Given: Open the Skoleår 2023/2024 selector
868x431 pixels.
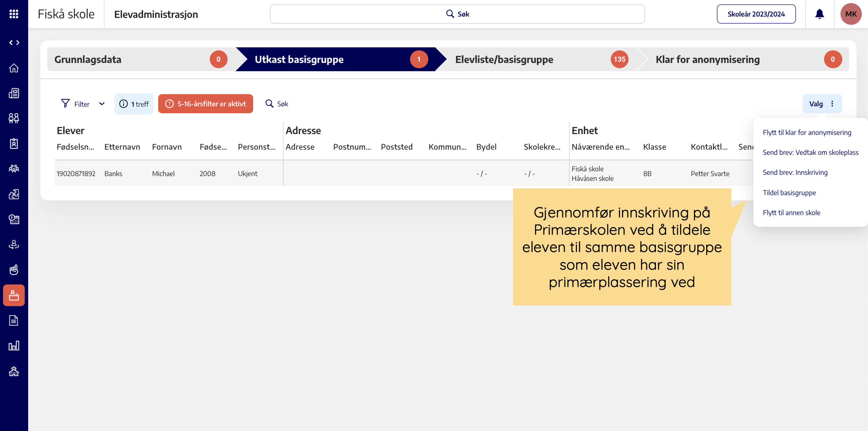Looking at the screenshot, I should click(x=756, y=14).
